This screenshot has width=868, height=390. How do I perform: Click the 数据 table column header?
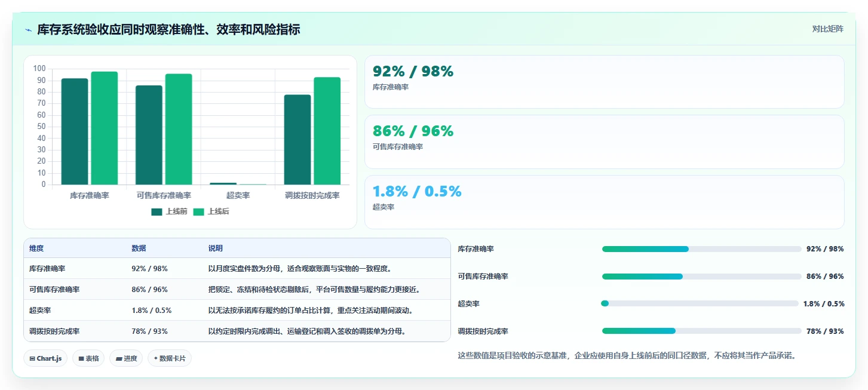pyautogui.click(x=139, y=248)
